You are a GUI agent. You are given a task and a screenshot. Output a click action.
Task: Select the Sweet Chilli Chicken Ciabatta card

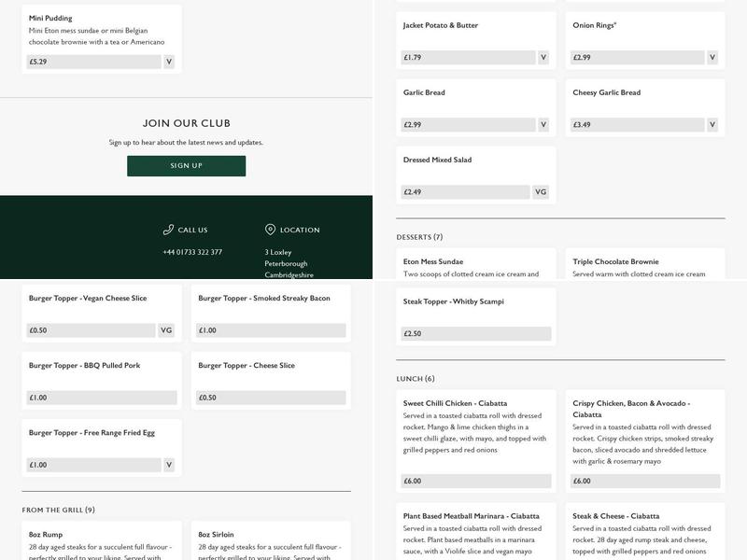coord(475,439)
